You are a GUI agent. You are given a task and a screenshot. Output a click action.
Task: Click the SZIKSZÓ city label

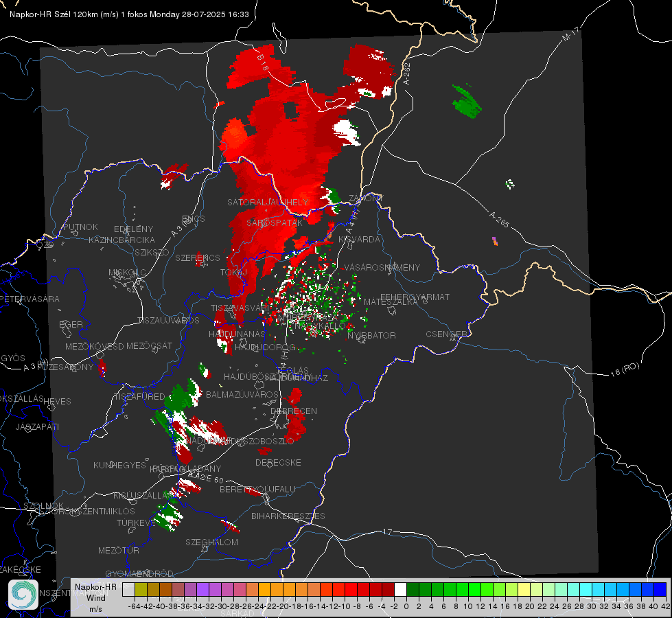(x=152, y=252)
